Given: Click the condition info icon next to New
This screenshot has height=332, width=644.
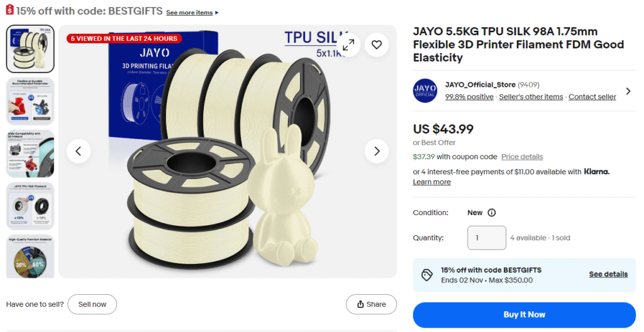Looking at the screenshot, I should click(x=491, y=213).
